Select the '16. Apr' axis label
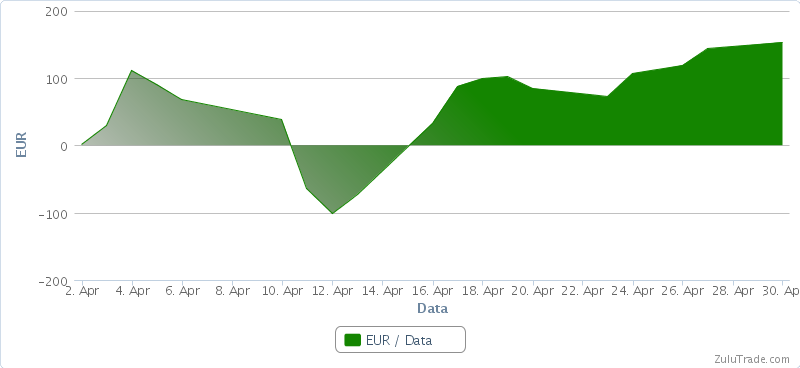This screenshot has height=368, width=800. [432, 291]
